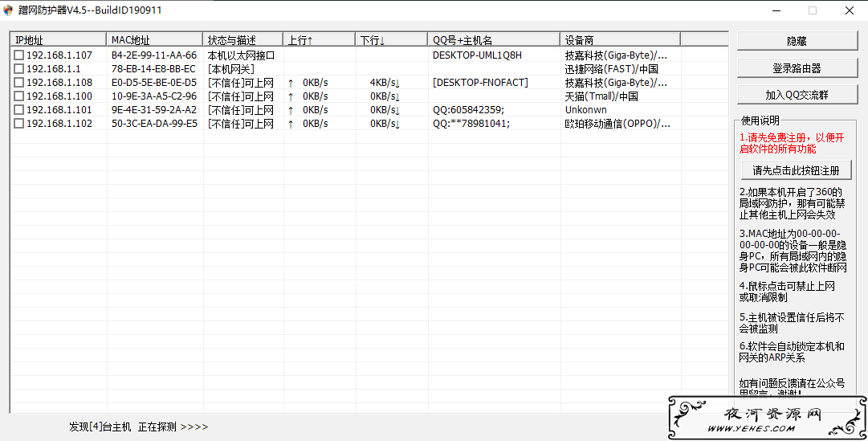Minimize the 蹭网防护器 window
Screen dimensions: 868x441
776,10
